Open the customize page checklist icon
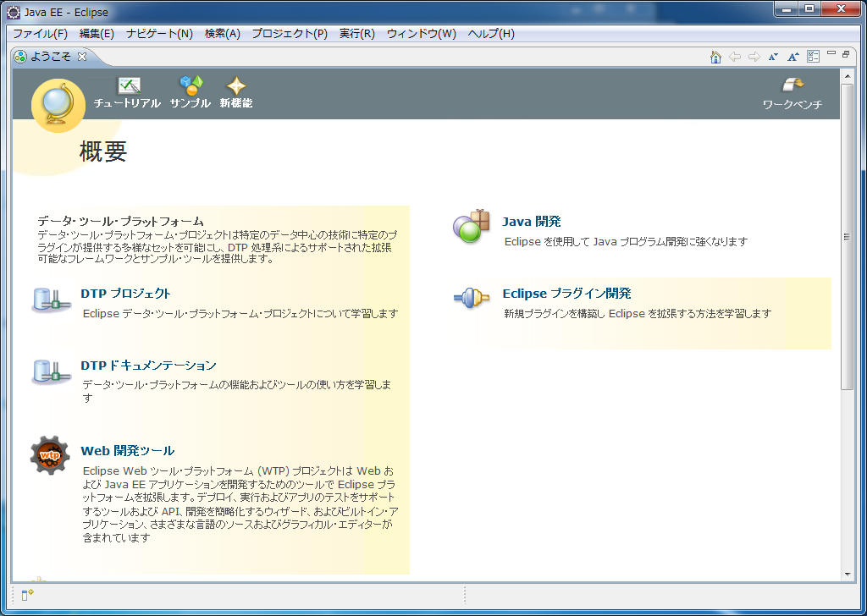Screen dimensions: 867x616 tap(813, 57)
